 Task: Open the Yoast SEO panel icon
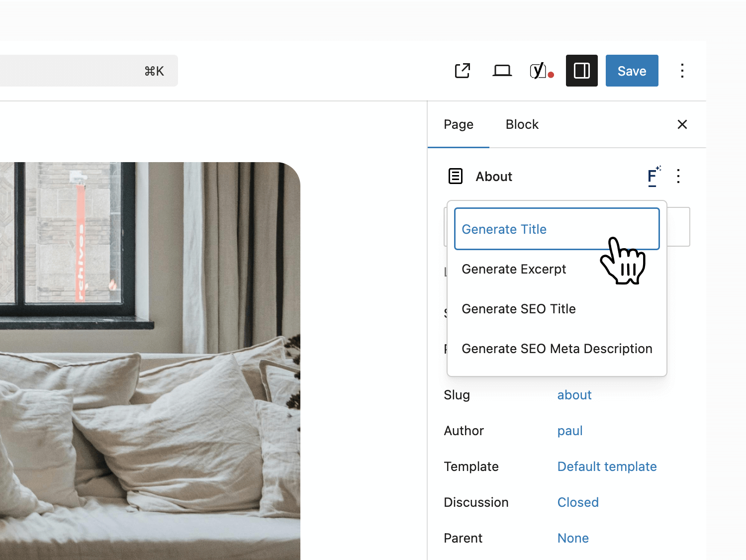tap(541, 71)
